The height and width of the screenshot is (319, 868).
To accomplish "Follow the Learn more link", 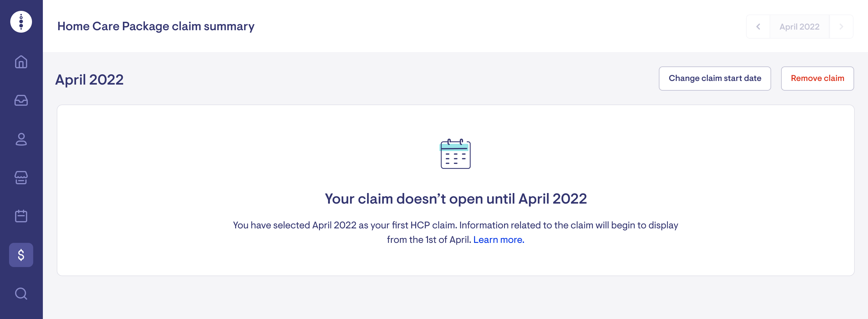I will [499, 240].
